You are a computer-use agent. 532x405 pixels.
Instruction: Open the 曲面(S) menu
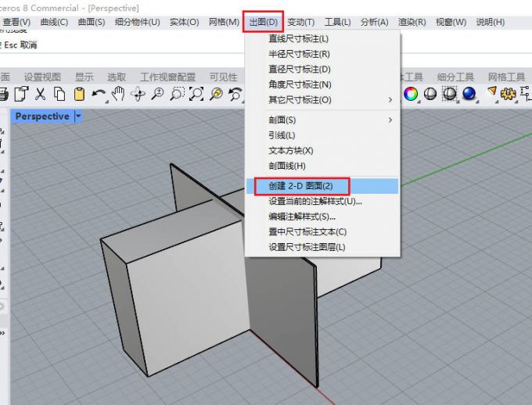(92, 22)
